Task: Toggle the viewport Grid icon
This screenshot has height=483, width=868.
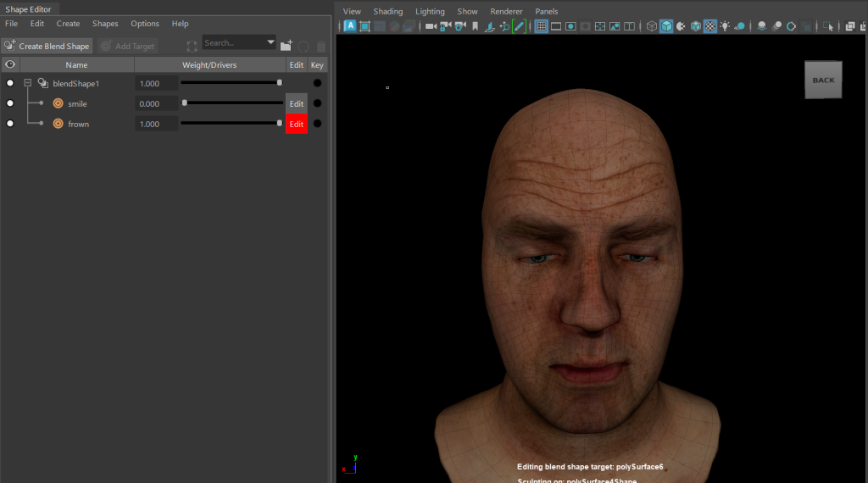Action: pos(541,26)
